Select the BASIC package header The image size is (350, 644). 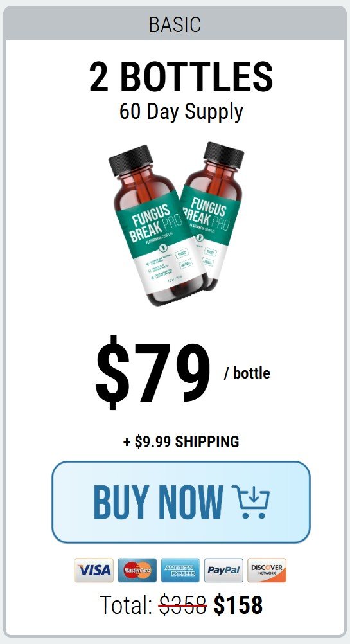click(x=175, y=24)
